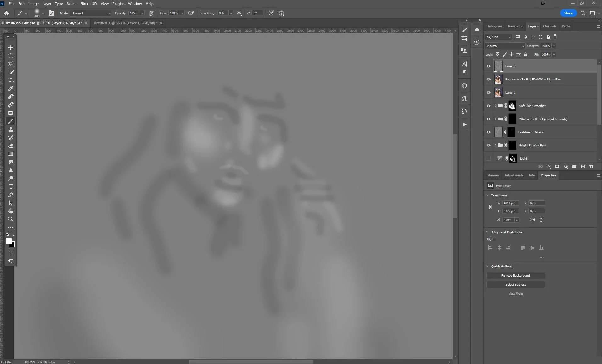Collapse the Transform section
Image resolution: width=602 pixels, height=364 pixels.
pyautogui.click(x=487, y=195)
